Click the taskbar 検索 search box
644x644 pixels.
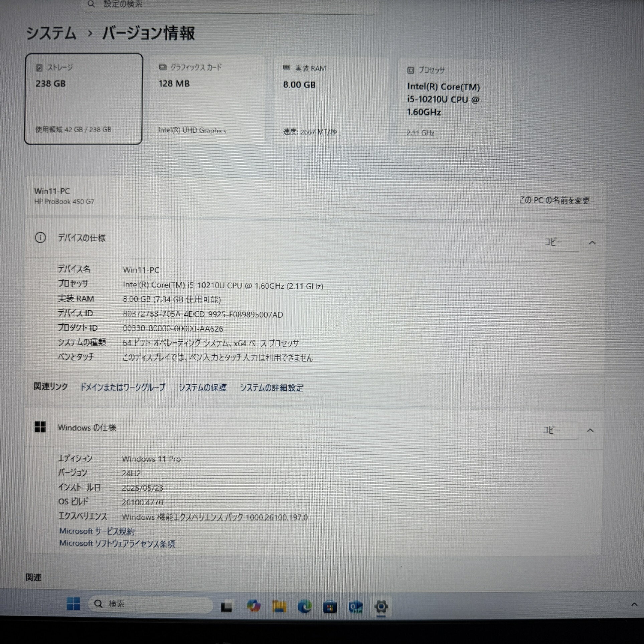(150, 604)
